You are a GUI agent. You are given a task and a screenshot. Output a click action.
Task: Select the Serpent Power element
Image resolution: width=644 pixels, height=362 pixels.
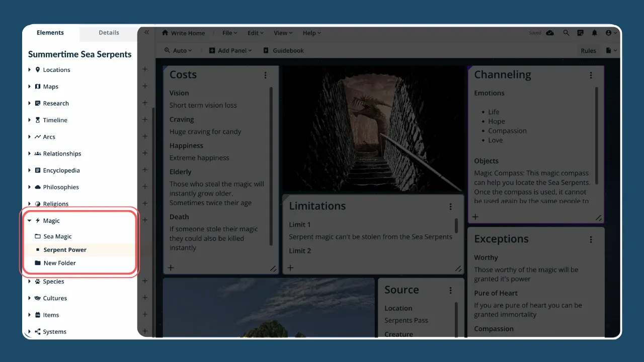coord(65,249)
